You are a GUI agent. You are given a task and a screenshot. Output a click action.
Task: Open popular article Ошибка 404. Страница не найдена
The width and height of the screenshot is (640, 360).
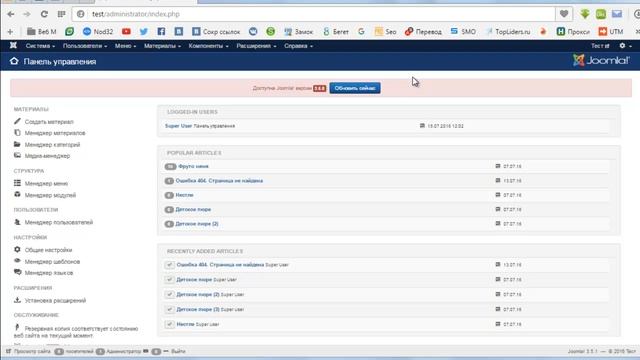pos(219,180)
